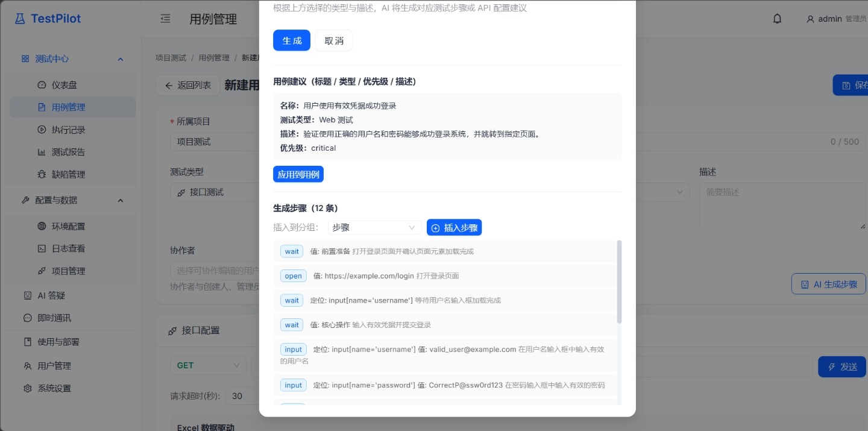Click the TestPilot flask logo icon

(20, 19)
